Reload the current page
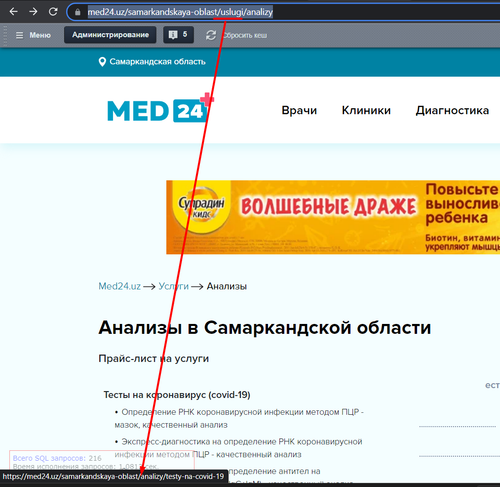The width and height of the screenshot is (500, 487). click(53, 12)
